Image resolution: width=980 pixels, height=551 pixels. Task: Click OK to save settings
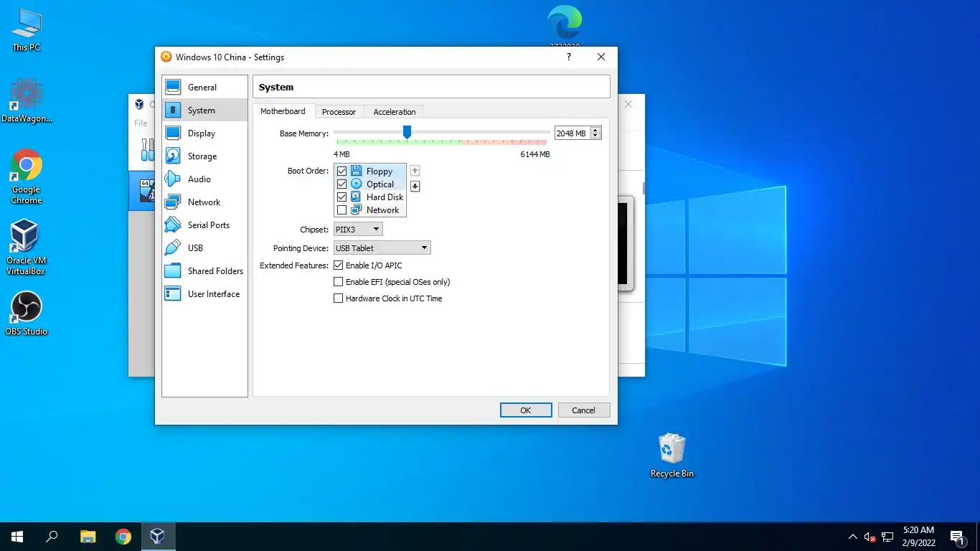coord(526,410)
